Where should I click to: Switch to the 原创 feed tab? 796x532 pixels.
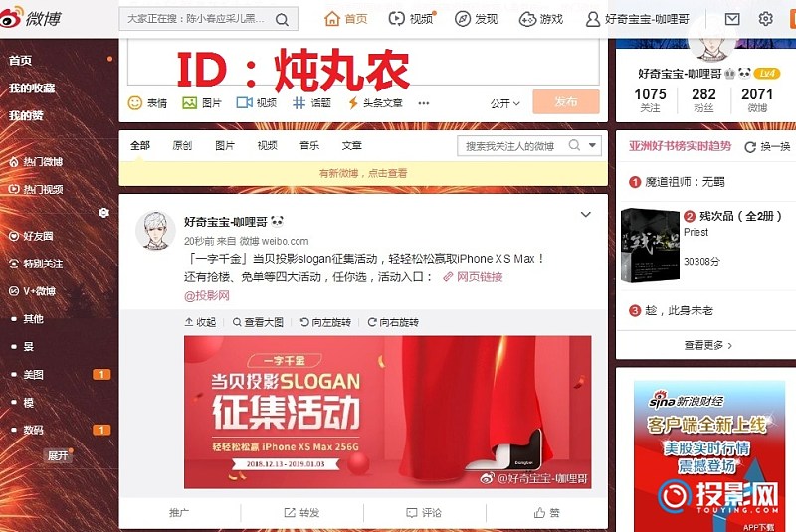pyautogui.click(x=182, y=145)
